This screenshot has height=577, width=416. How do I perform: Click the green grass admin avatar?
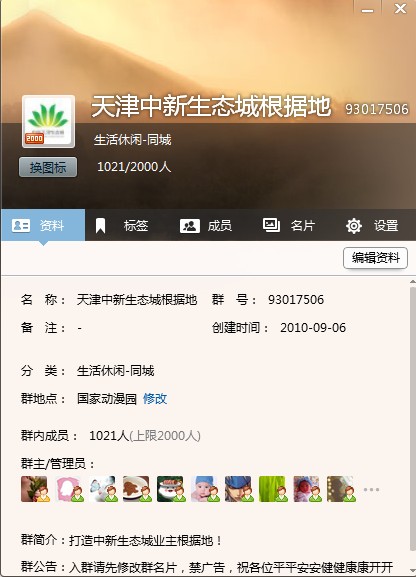[x=273, y=489]
